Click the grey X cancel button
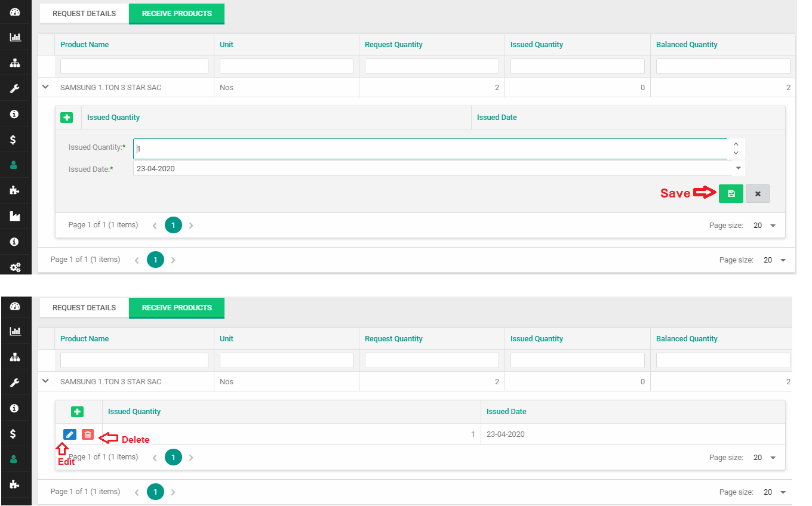This screenshot has width=812, height=506. (757, 194)
